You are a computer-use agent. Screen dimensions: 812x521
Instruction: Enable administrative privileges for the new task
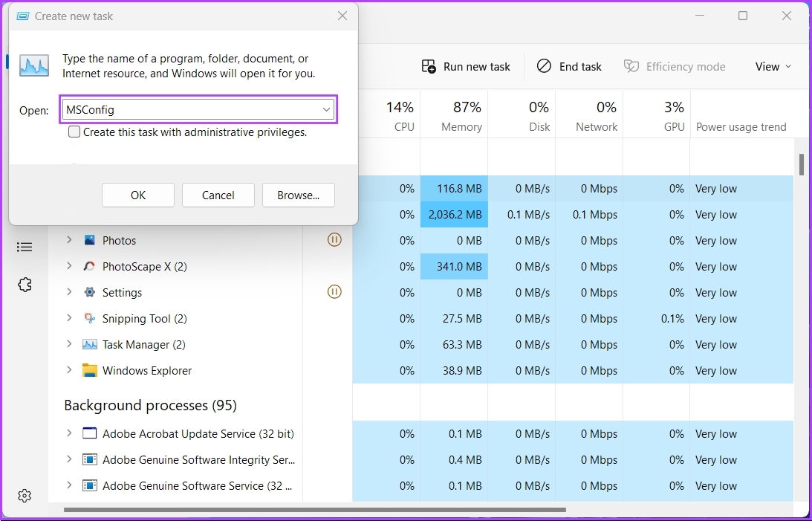[x=74, y=132]
